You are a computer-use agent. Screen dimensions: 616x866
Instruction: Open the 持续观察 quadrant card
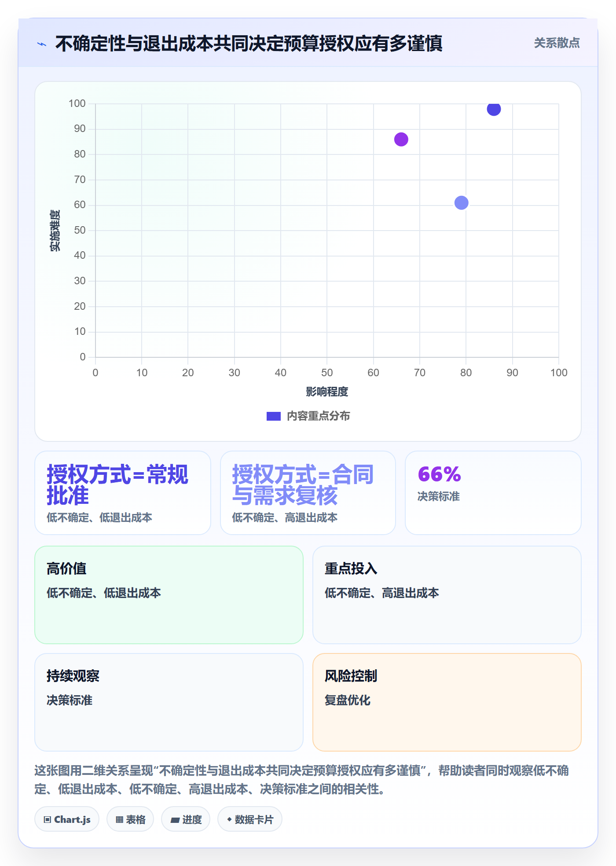click(169, 702)
